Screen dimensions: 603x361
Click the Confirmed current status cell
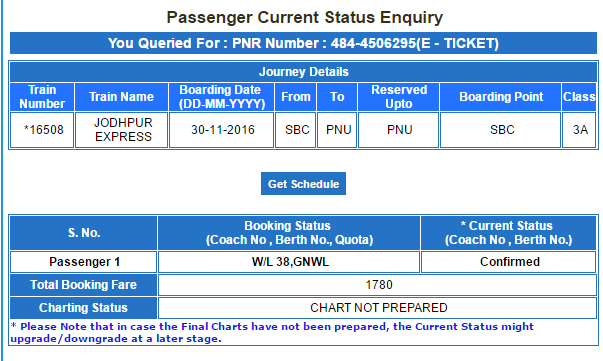point(508,262)
